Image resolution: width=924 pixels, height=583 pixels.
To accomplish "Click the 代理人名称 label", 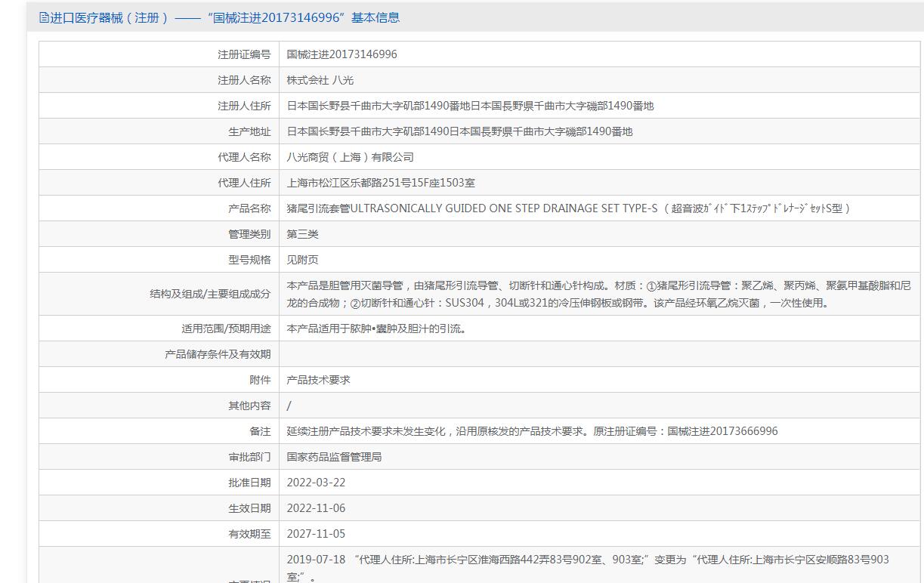I will tap(244, 157).
